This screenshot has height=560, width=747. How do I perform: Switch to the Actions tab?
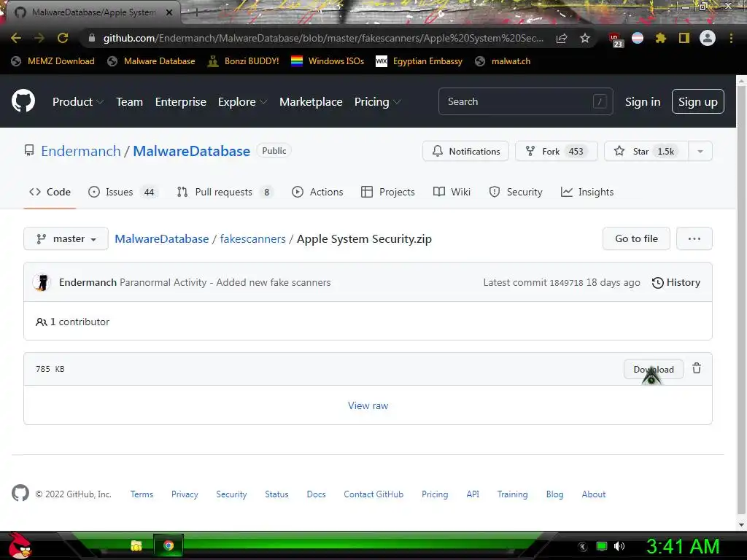click(317, 192)
